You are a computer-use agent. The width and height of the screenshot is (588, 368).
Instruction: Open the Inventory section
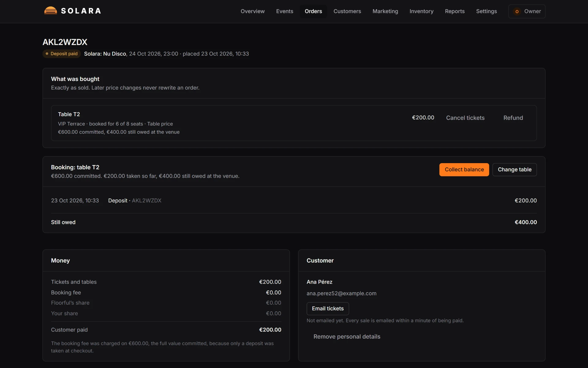(421, 11)
